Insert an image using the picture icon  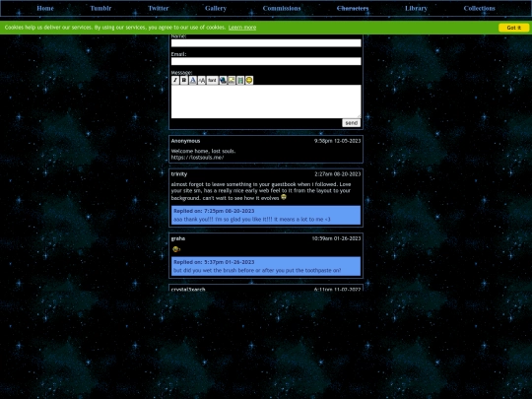click(x=232, y=80)
